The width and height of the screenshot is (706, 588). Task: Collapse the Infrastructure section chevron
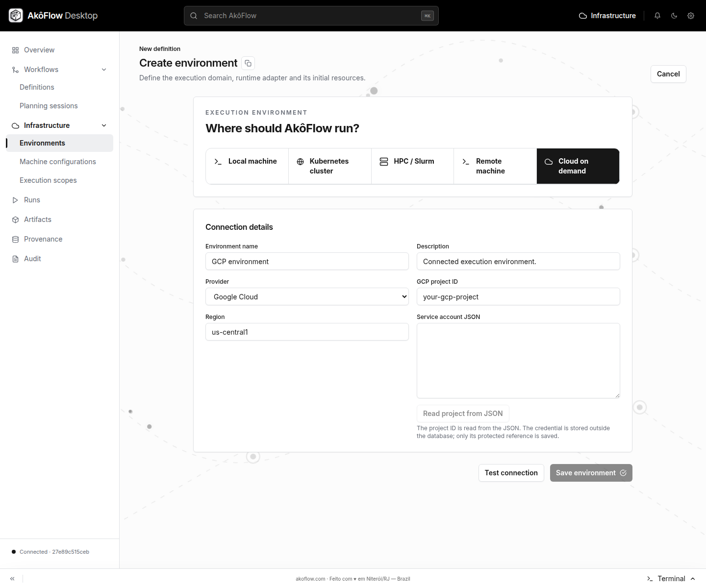tap(104, 125)
